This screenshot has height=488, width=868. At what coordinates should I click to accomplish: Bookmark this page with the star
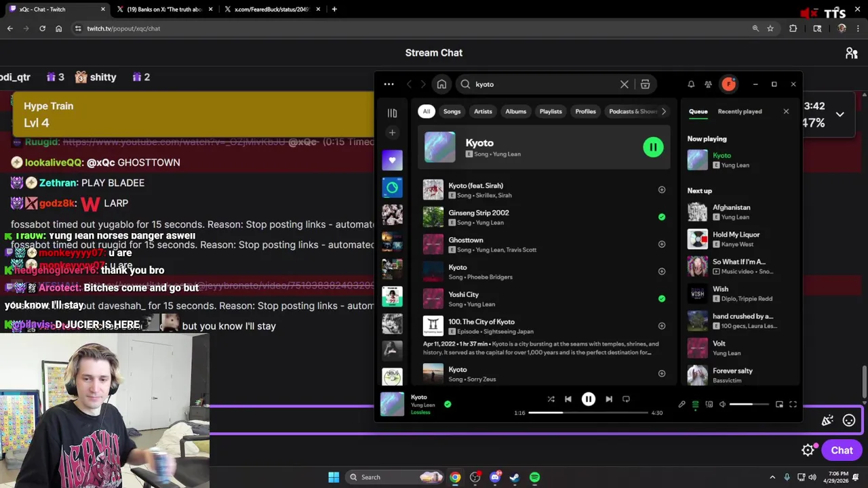770,28
